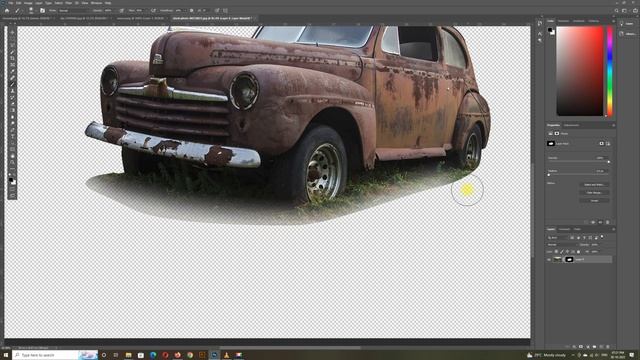Adjust the mask Density slider

(x=579, y=162)
